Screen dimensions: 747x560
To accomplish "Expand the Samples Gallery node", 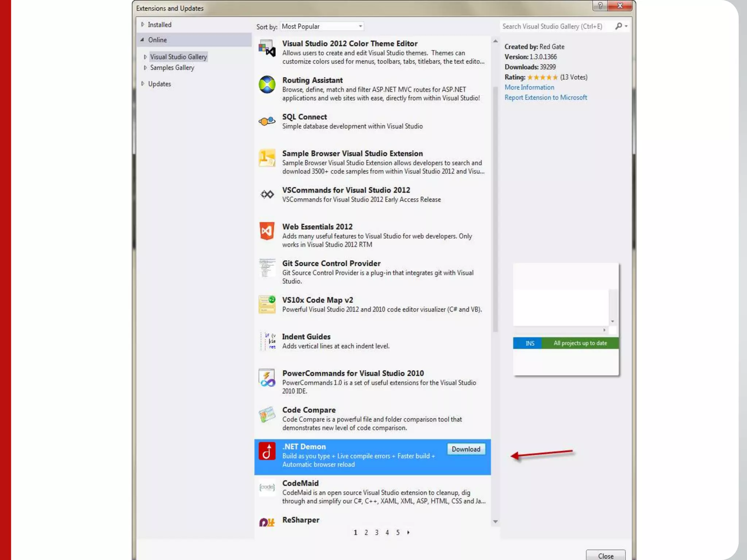I will click(145, 67).
